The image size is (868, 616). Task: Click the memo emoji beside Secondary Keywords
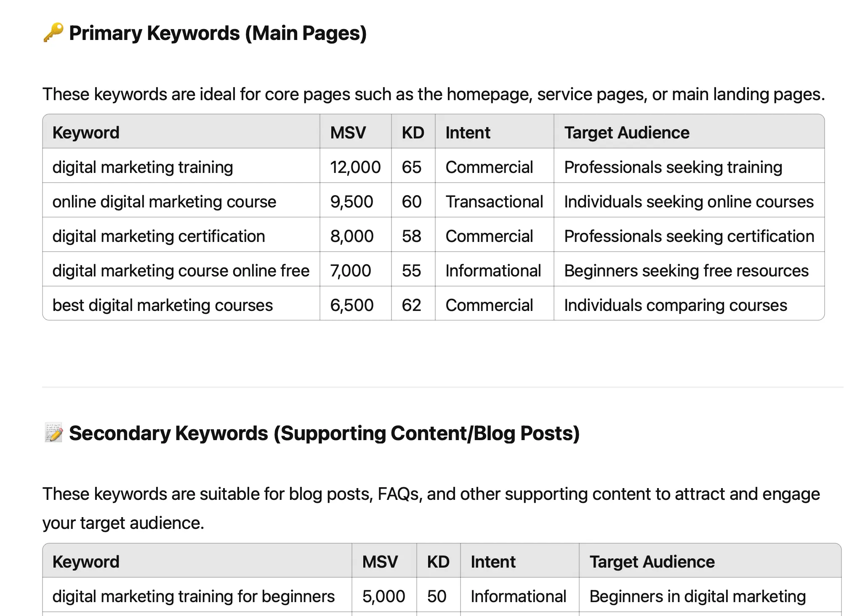coord(53,433)
